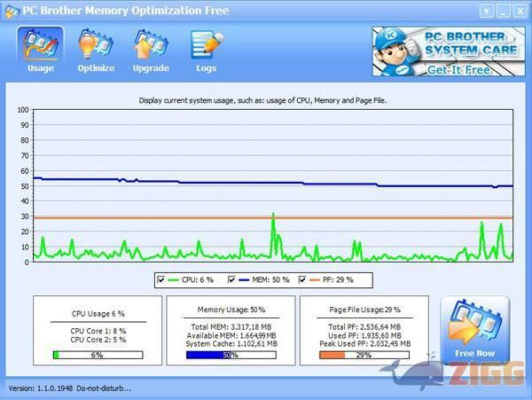Click the title bar dropdown arrow button
This screenshot has height=400, width=532.
(487, 12)
